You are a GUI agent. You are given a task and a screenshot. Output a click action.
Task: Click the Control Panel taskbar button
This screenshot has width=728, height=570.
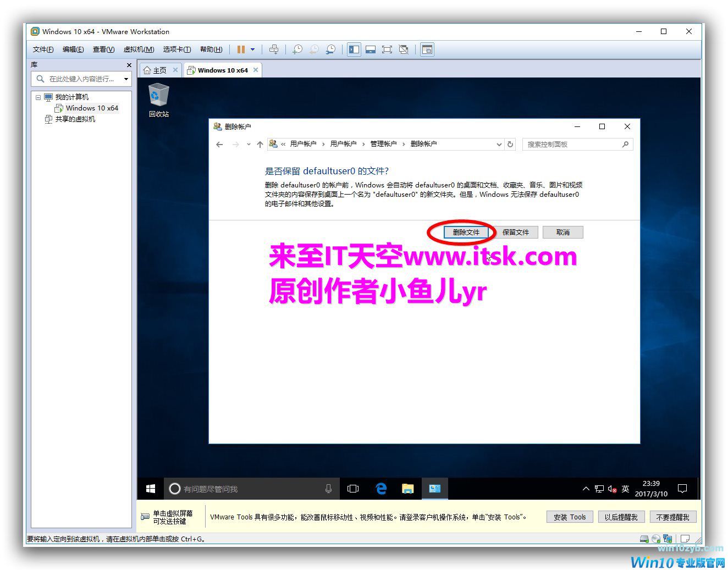(434, 489)
